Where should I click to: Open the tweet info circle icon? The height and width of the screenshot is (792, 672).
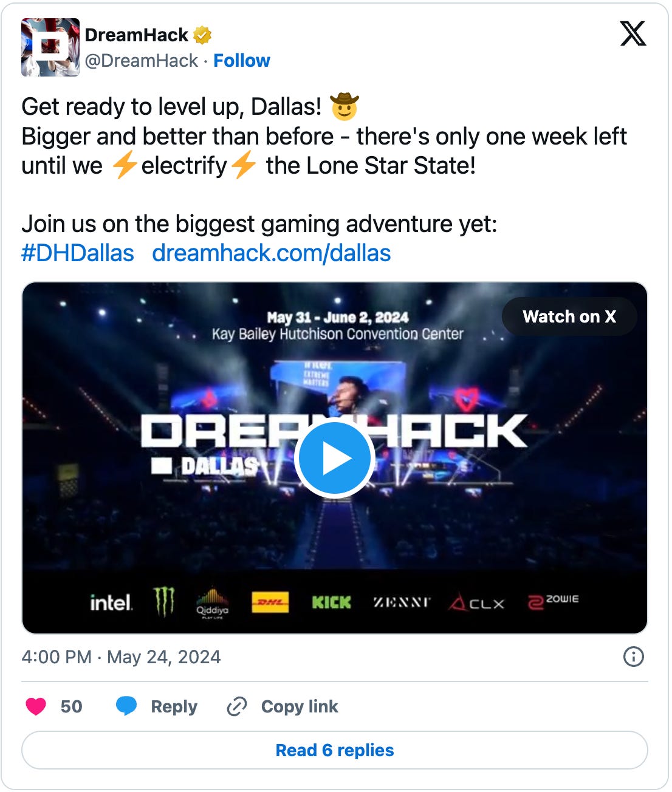pyautogui.click(x=634, y=657)
